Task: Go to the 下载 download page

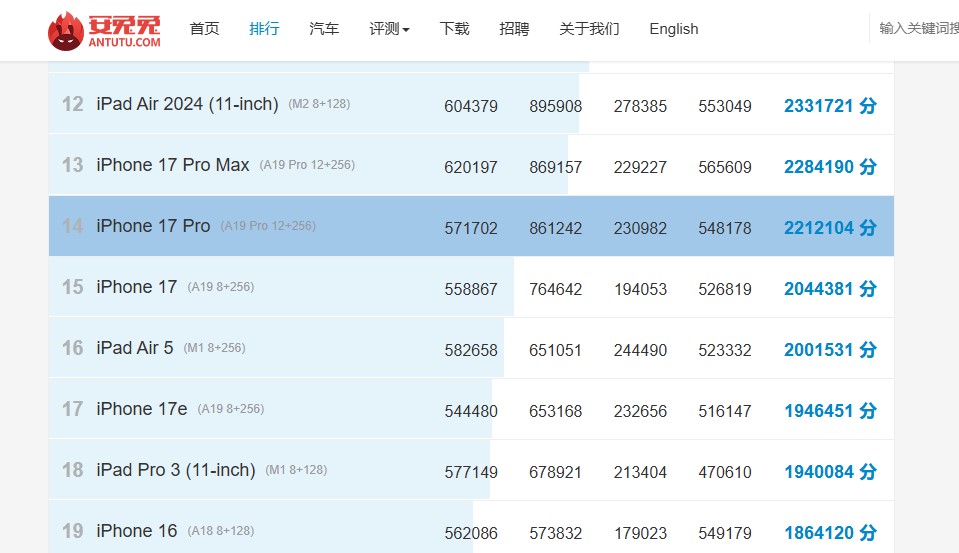Action: [x=454, y=29]
